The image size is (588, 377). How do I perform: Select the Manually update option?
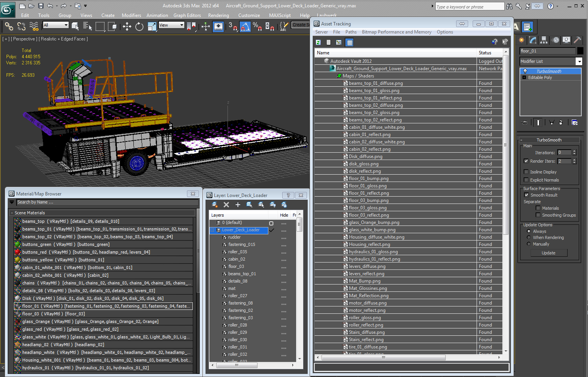coord(529,244)
